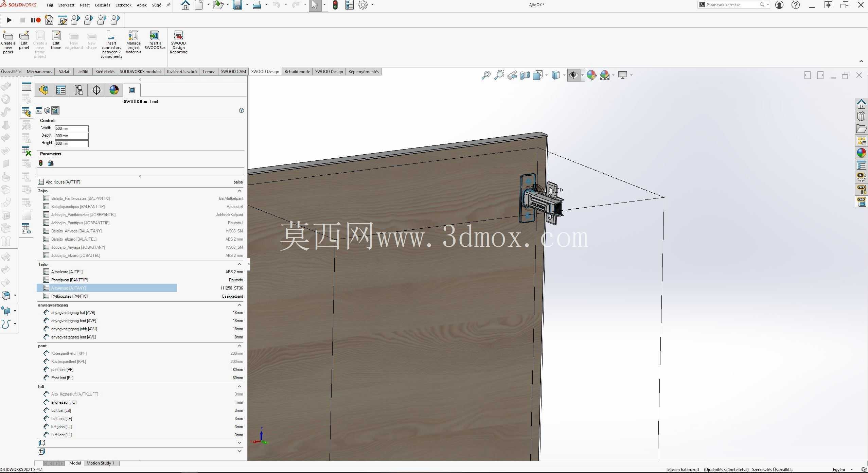Click the record/pause macro button
The width and height of the screenshot is (868, 473).
[36, 20]
